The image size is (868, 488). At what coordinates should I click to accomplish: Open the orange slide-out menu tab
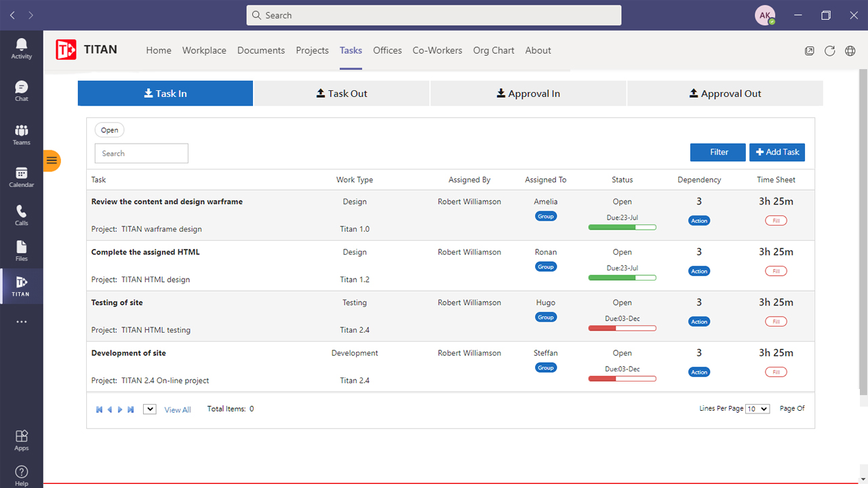point(52,161)
